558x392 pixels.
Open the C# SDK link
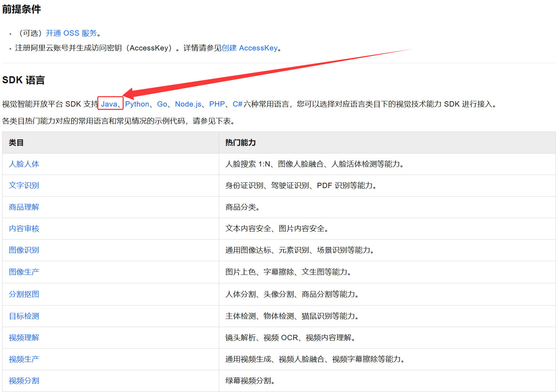coord(238,104)
